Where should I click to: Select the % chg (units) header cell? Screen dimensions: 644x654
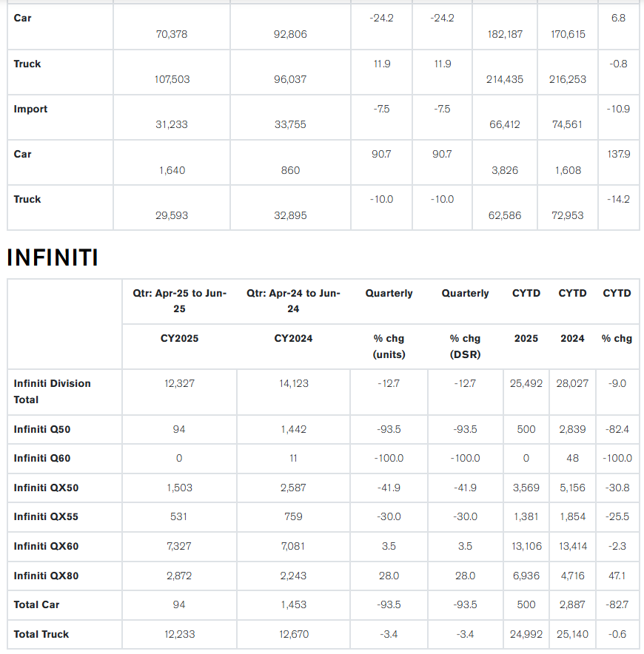[389, 346]
